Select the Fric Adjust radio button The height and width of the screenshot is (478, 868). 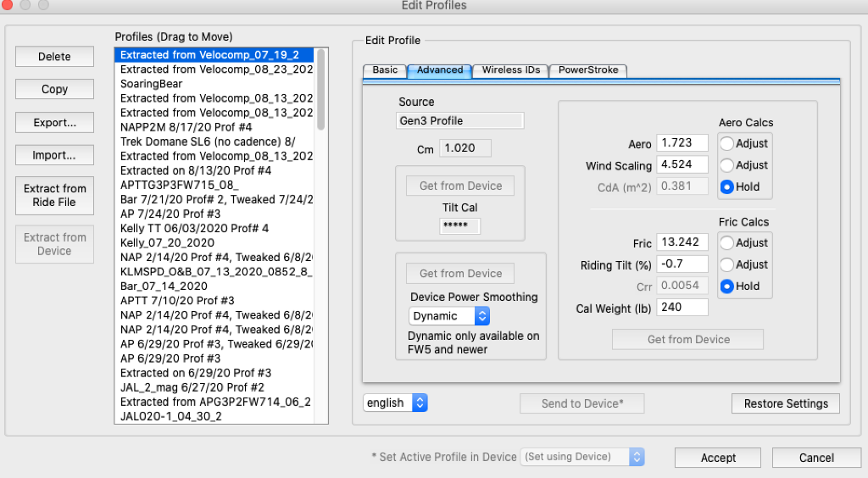click(726, 243)
